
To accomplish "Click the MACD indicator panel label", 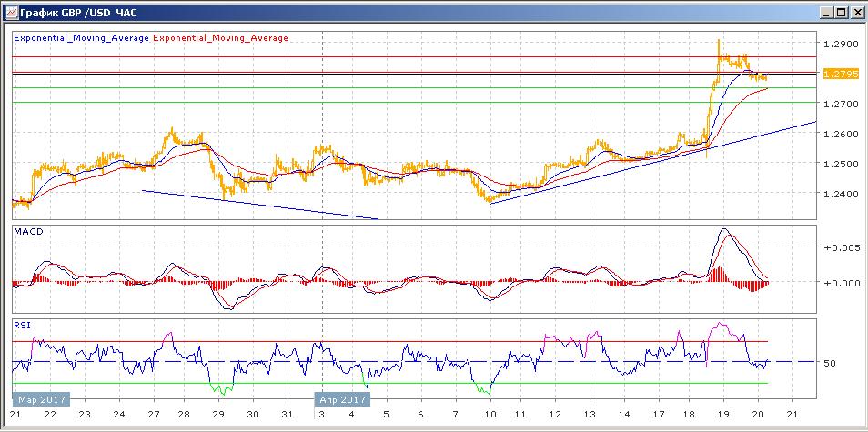I will pyautogui.click(x=28, y=233).
